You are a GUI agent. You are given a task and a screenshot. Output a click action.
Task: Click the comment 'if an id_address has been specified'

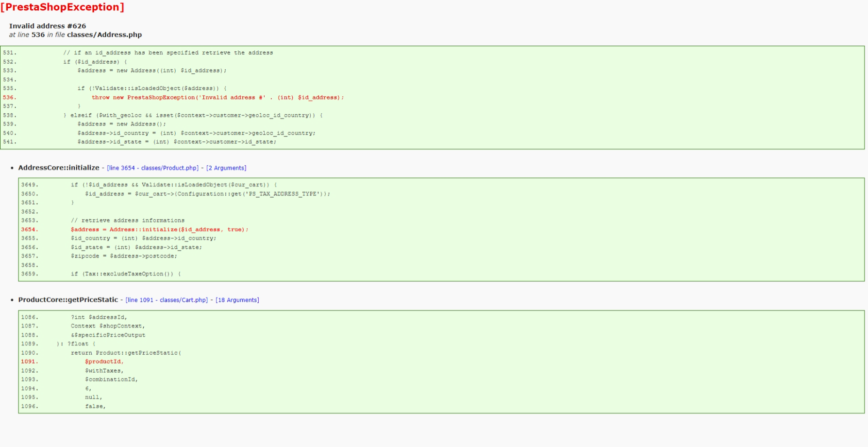[x=168, y=53]
